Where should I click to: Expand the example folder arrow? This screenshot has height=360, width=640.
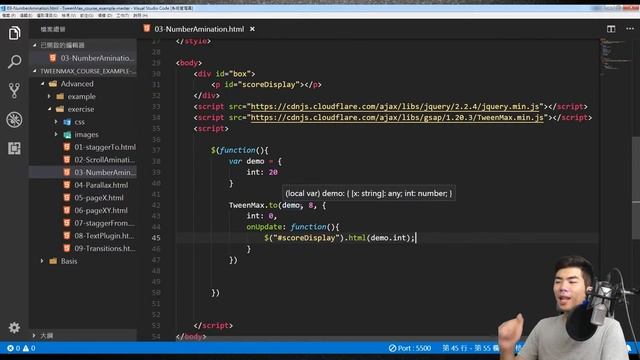click(49, 96)
